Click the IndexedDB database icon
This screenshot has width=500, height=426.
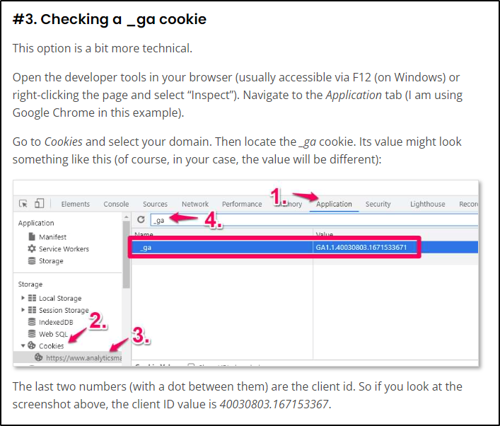32,322
